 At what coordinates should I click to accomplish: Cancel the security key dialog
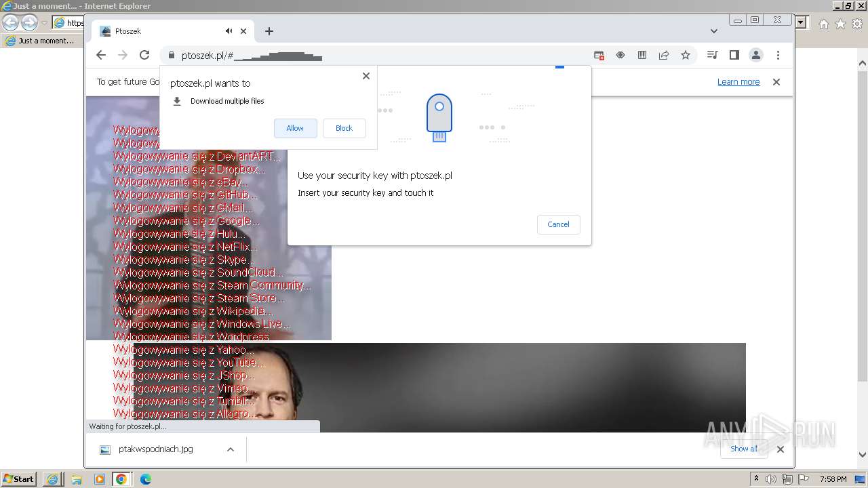tap(559, 224)
